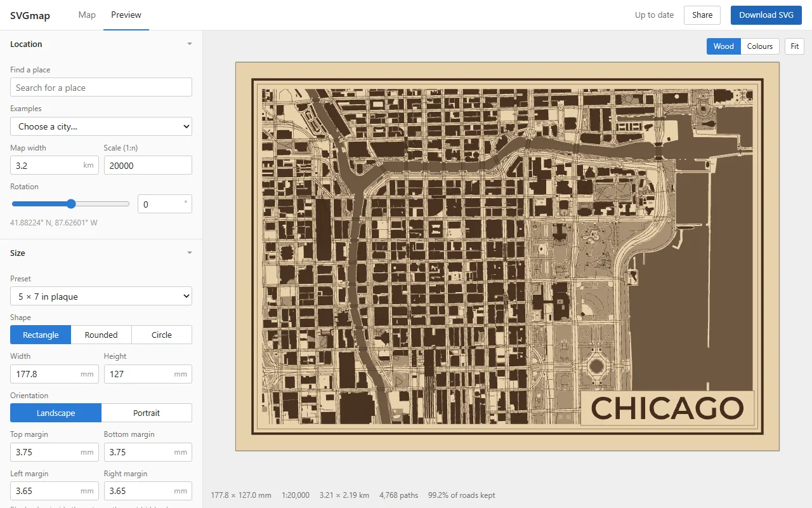Choose the Rectangle shape option
This screenshot has width=812, height=508.
41,335
